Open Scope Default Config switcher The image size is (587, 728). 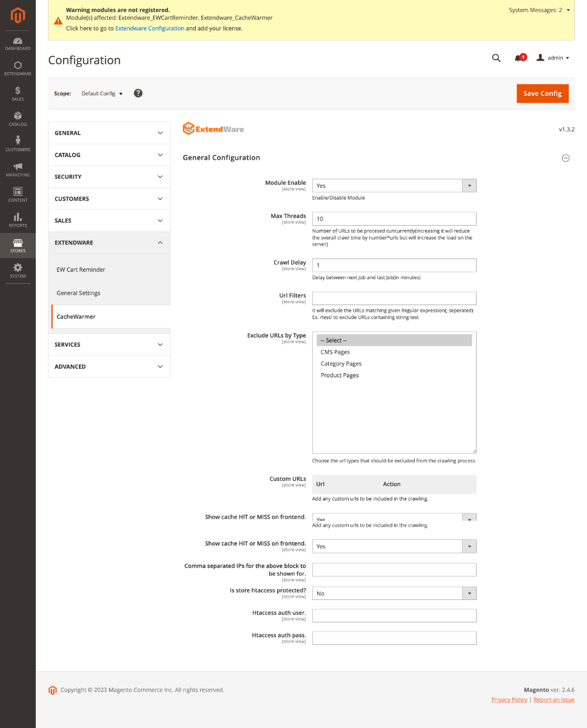(102, 93)
